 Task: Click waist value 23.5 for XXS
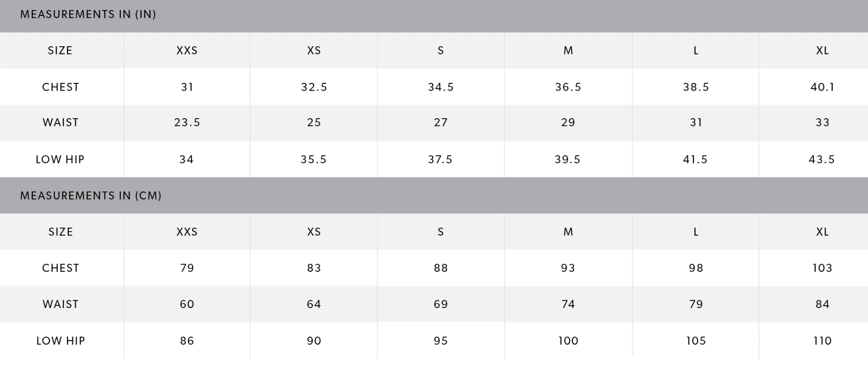point(187,122)
